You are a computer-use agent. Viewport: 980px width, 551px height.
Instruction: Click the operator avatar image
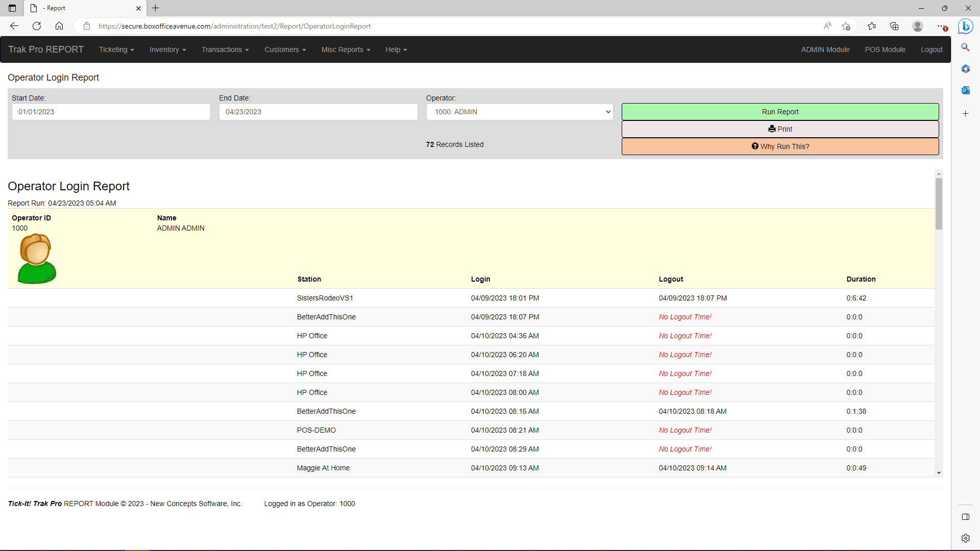(x=37, y=259)
